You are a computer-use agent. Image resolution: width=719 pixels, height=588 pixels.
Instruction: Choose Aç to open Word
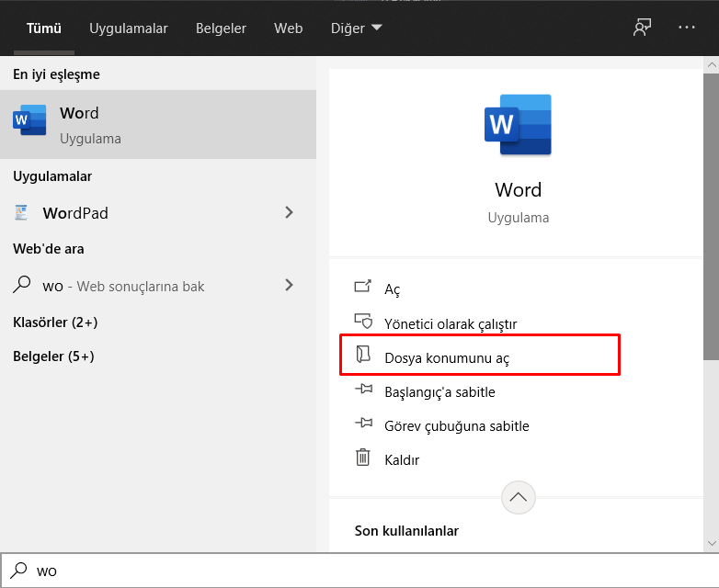[392, 289]
